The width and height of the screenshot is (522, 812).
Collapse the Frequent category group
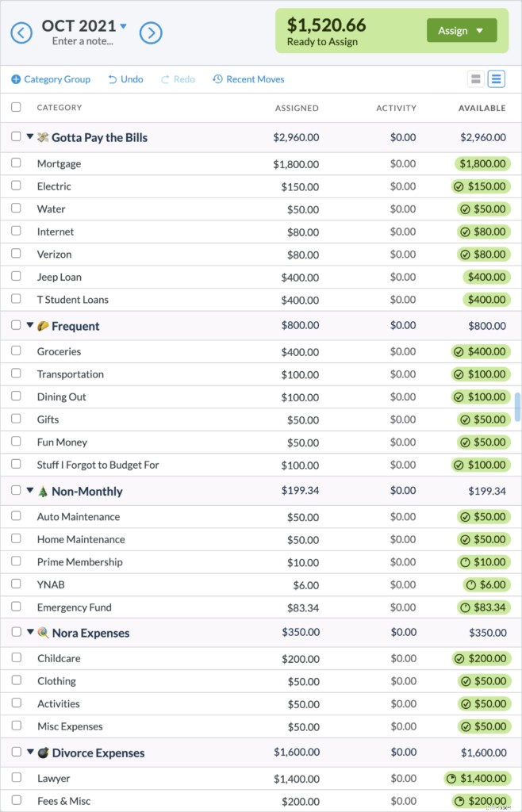pyautogui.click(x=30, y=325)
